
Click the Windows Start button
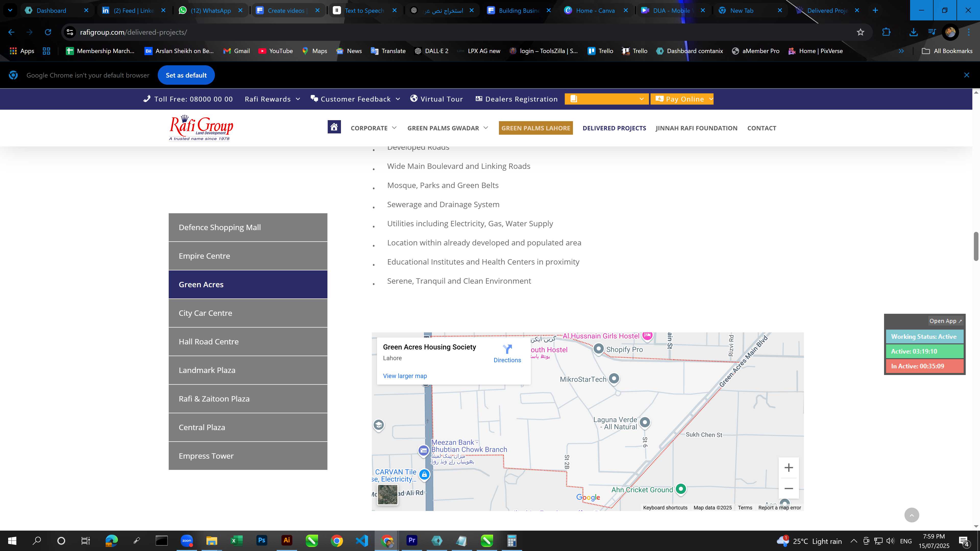(12, 541)
